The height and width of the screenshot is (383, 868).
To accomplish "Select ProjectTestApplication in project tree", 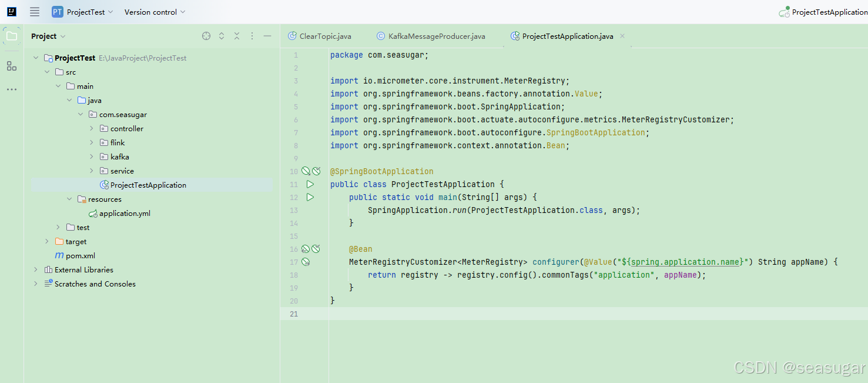I will 152,185.
